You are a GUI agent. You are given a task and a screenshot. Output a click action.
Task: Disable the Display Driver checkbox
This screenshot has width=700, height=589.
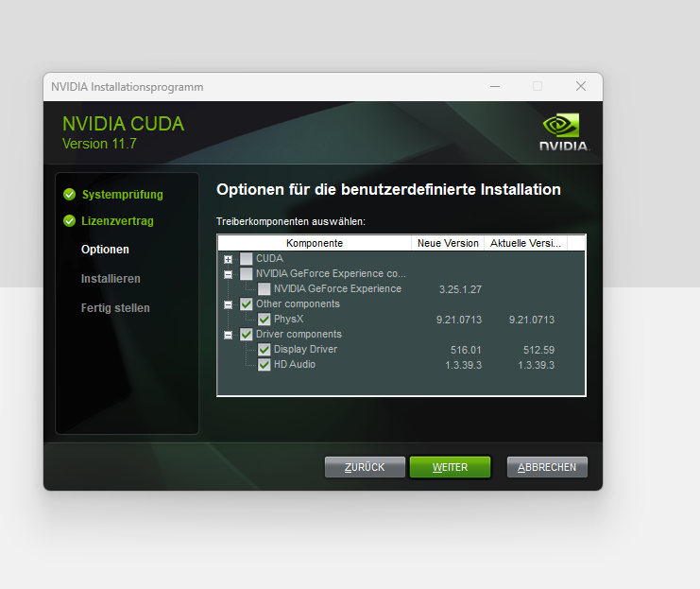(265, 350)
